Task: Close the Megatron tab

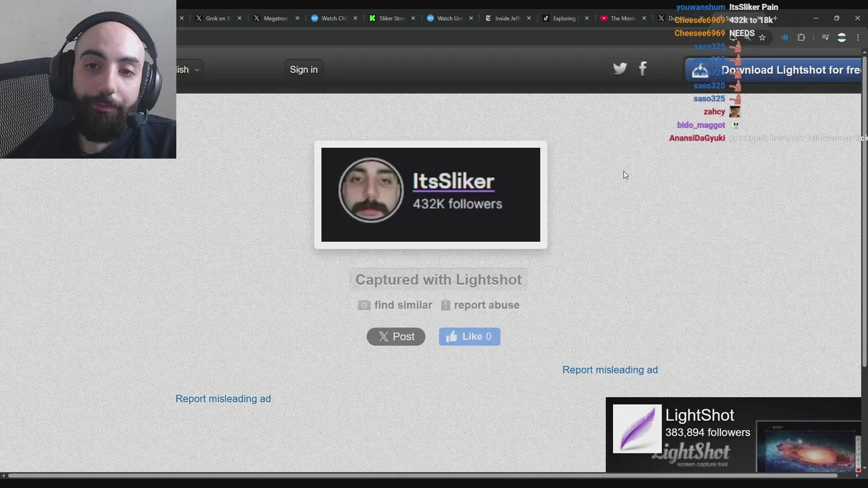Action: tap(297, 18)
